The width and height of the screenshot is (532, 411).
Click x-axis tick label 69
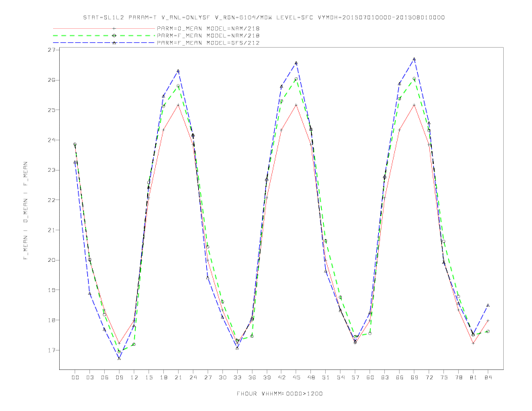click(414, 377)
